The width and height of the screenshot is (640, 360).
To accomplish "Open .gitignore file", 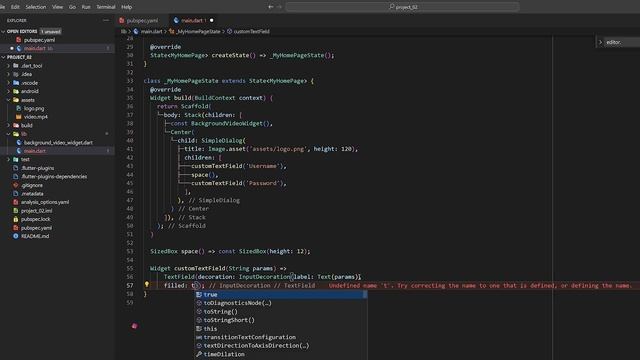I will 31,185.
